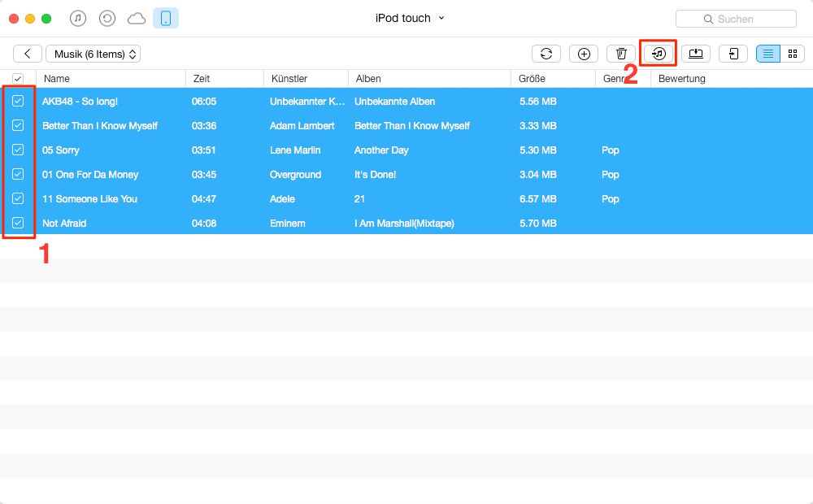Click artist Lene Marlin
The width and height of the screenshot is (813, 504).
click(x=295, y=150)
